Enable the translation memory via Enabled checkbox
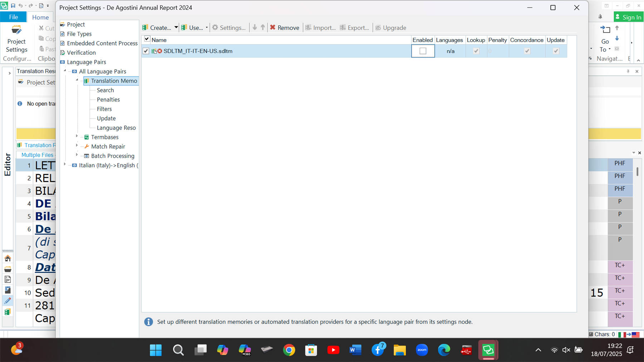The image size is (644, 362). [423, 51]
